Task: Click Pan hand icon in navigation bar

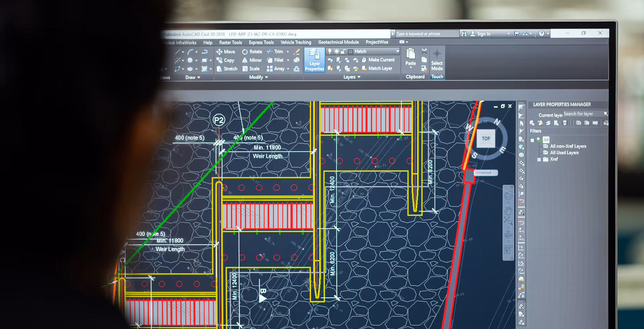Action: (x=508, y=211)
